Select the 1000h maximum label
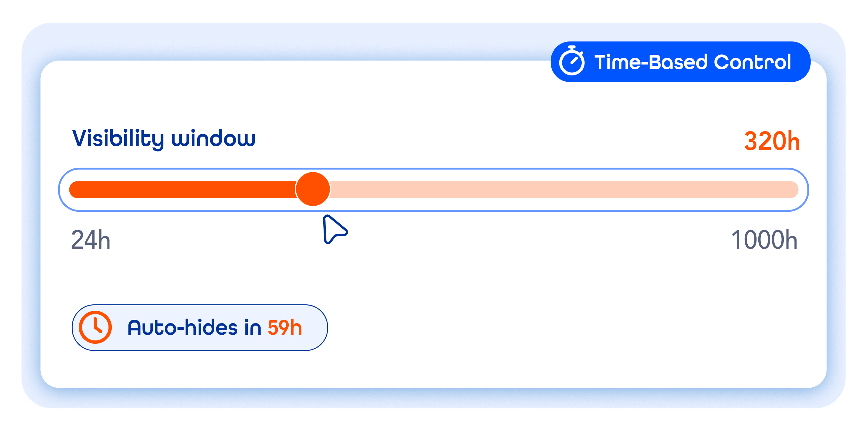 coord(764,240)
